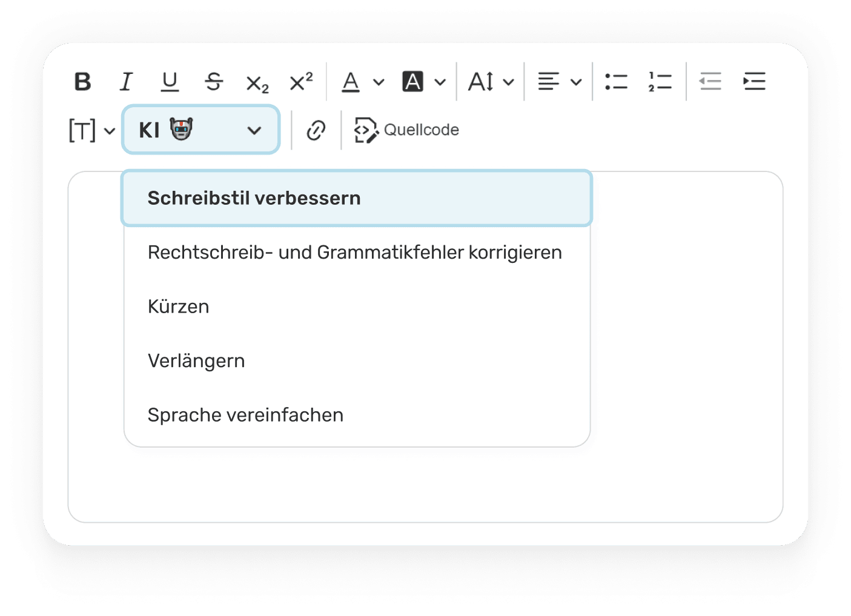This screenshot has width=851, height=616.
Task: Click the insert link icon
Action: coord(316,130)
